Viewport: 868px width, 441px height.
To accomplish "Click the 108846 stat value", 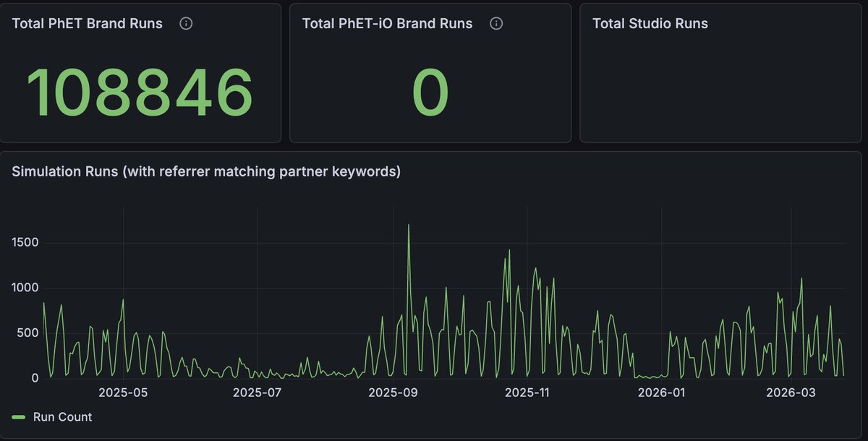I will (140, 93).
